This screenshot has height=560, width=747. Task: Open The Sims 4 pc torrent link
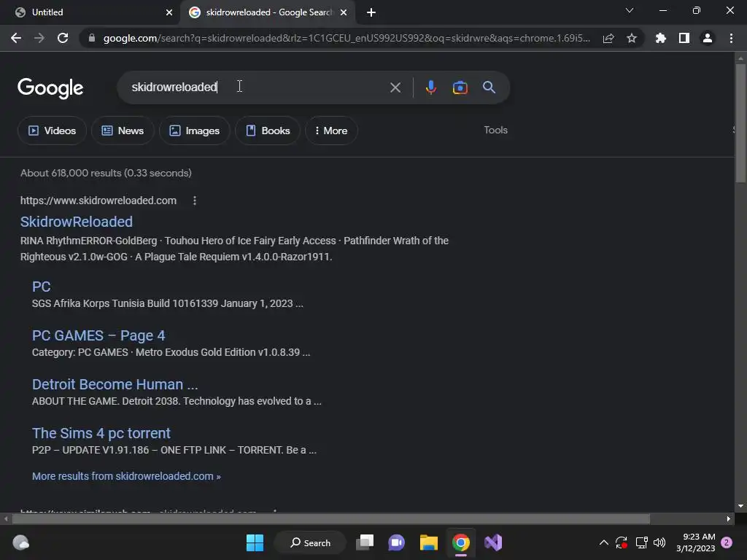coord(101,433)
